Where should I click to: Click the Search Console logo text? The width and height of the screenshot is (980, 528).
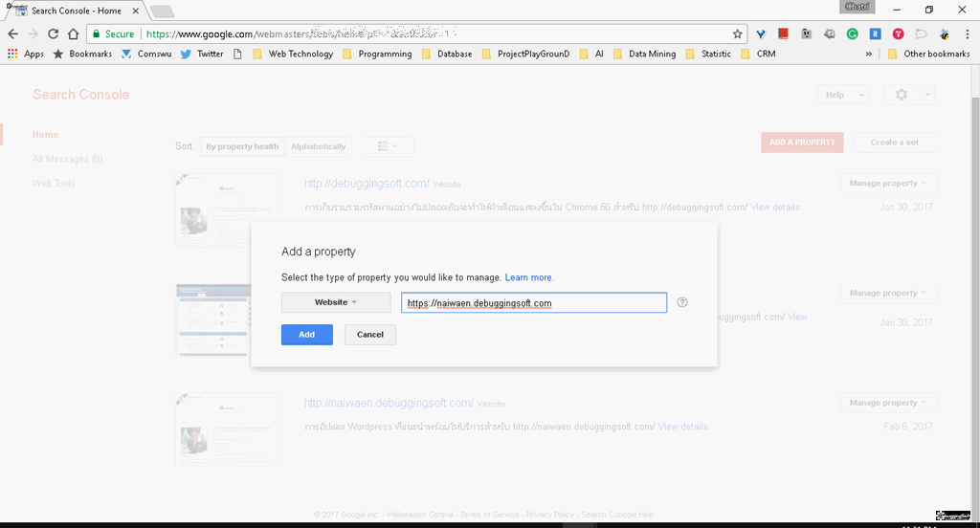[81, 95]
